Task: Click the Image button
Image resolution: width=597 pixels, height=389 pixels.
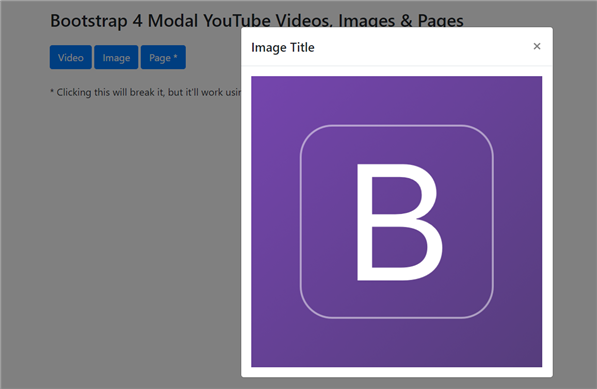Action: coord(116,57)
